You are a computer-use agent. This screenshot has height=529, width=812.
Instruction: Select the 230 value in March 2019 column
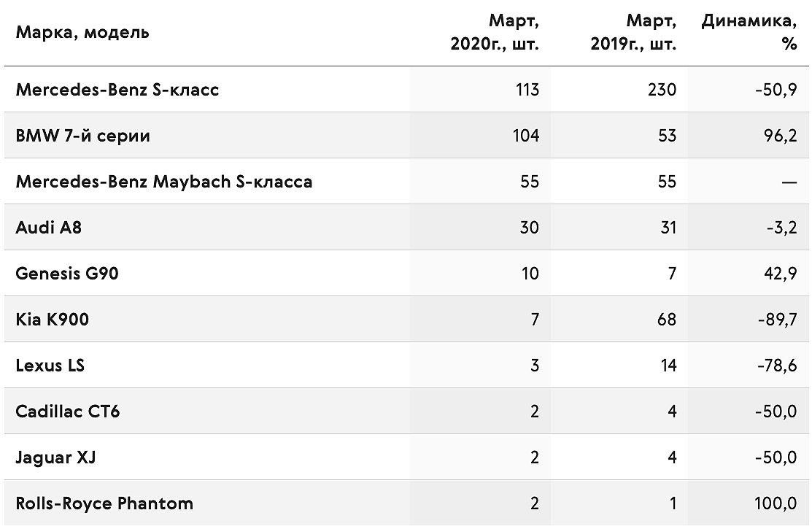coord(662,90)
